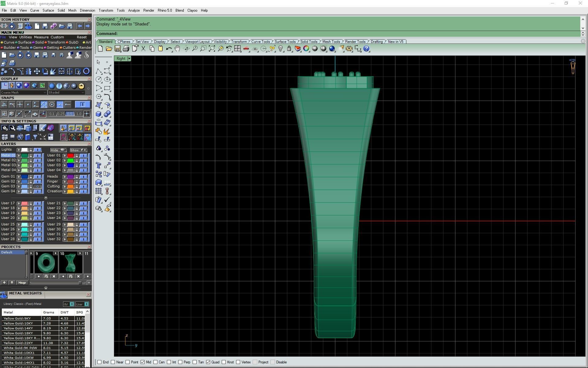Open the four-viewport layout icon
Viewport: 588px width, 368px height.
pyautogui.click(x=237, y=49)
